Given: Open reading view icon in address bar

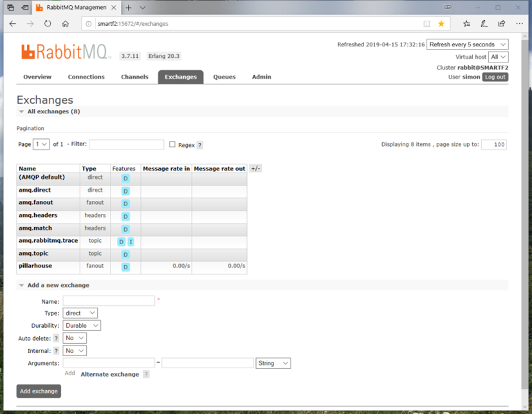Looking at the screenshot, I should 427,24.
